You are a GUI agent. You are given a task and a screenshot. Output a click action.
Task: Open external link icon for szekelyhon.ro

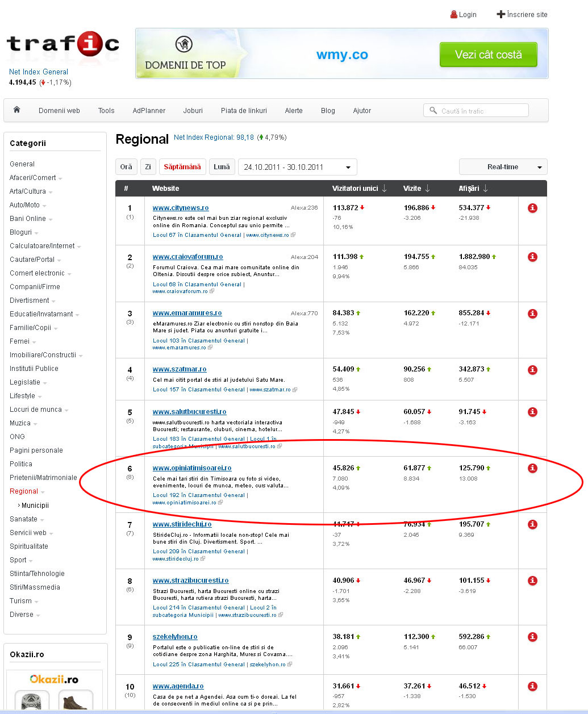[x=290, y=665]
